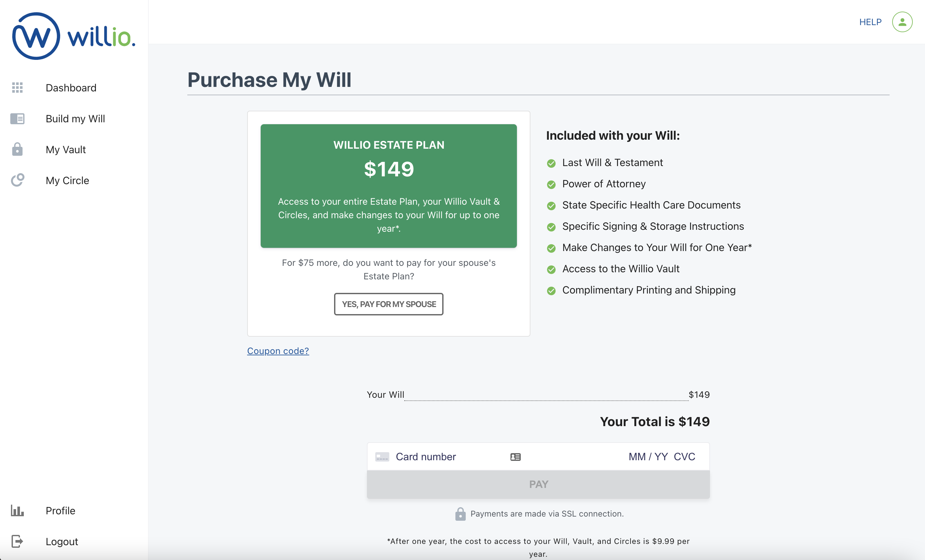The image size is (925, 560).
Task: Click the card autofill icon in payment field
Action: point(515,457)
